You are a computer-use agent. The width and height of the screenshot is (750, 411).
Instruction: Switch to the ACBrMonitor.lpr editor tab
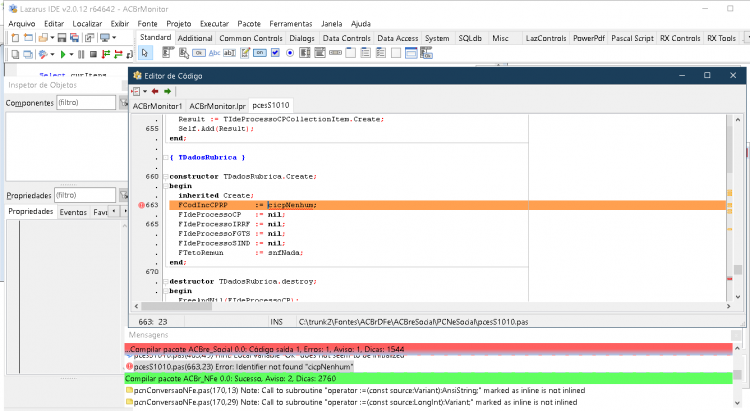click(217, 106)
